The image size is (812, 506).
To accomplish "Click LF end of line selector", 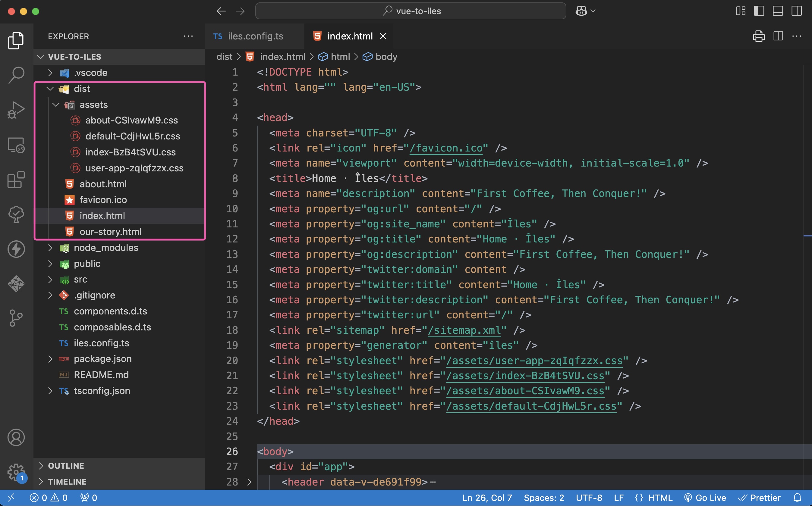I will [x=619, y=498].
